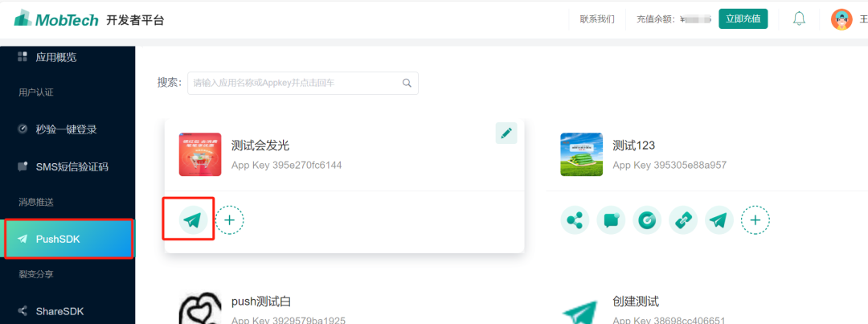
Task: Select PushSDK in the sidebar
Action: pos(68,240)
